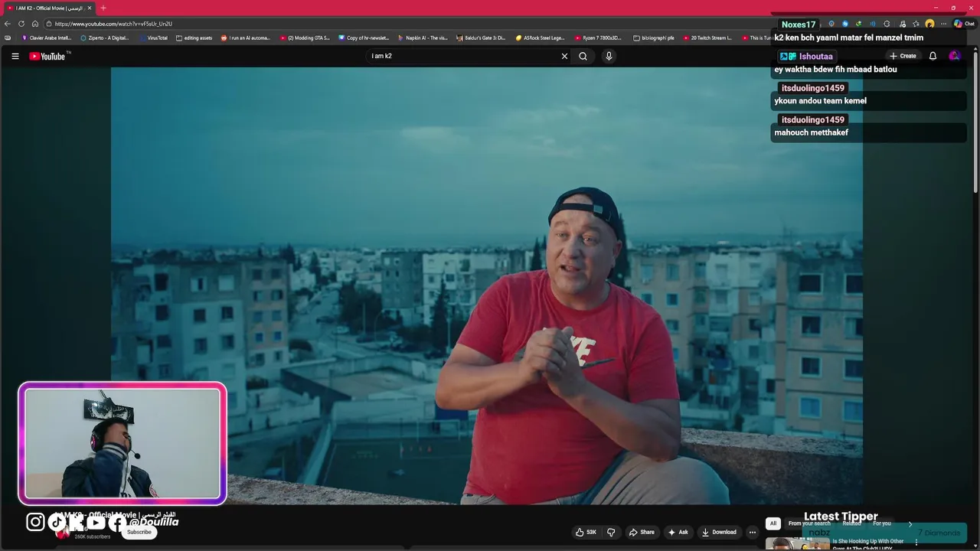This screenshot has height=551, width=980.
Task: Click the chat message 'ykoun andou team kemel'
Action: (820, 100)
